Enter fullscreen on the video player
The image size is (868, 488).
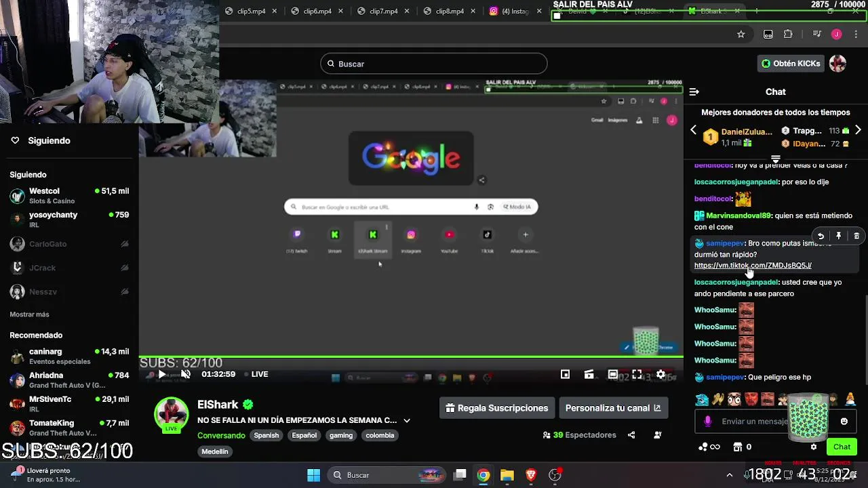pyautogui.click(x=637, y=374)
